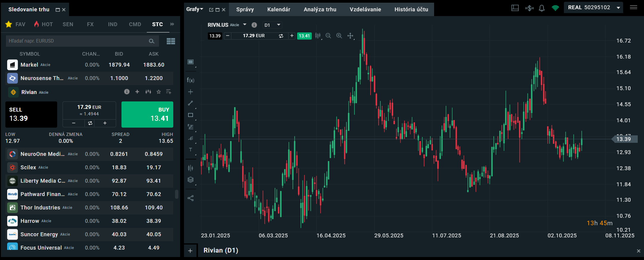Viewport: 644px width, 260px height.
Task: Open the REAL account dropdown
Action: (x=618, y=8)
